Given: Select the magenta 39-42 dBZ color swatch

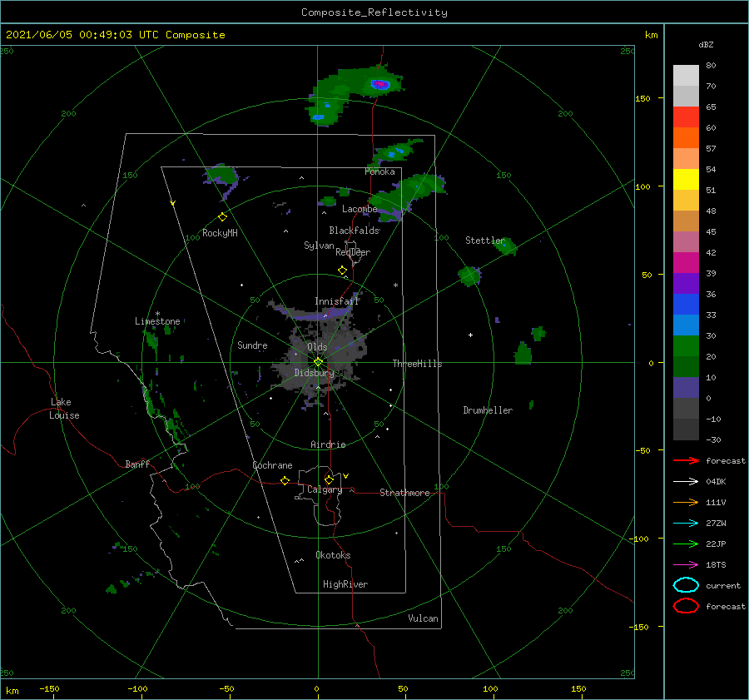Looking at the screenshot, I should [686, 262].
